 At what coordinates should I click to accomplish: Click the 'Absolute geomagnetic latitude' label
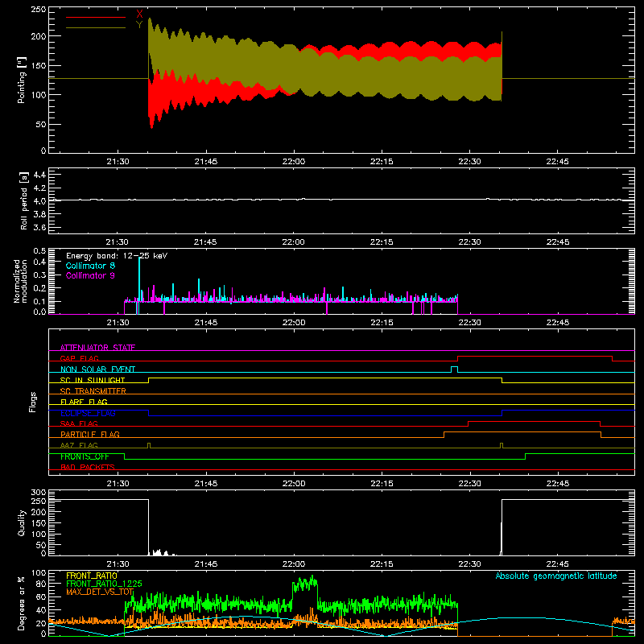click(x=556, y=576)
